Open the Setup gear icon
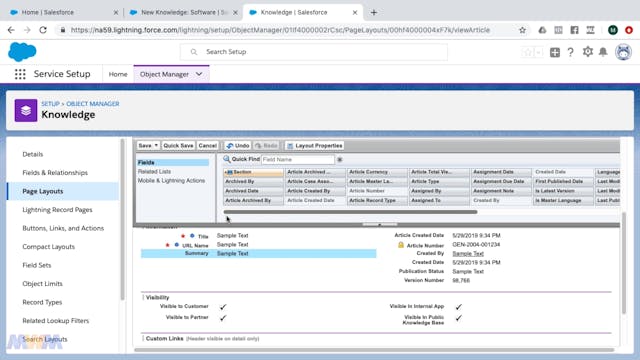Image resolution: width=640 pixels, height=360 pixels. click(x=587, y=52)
